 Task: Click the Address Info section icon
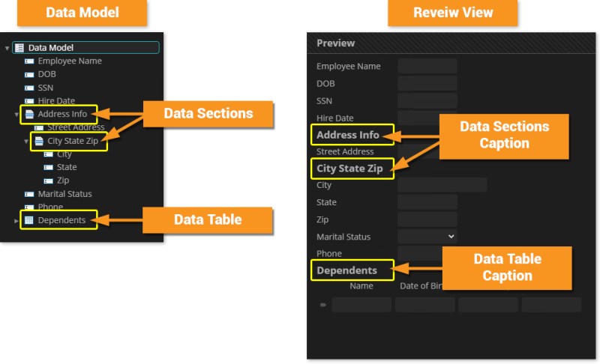[28, 115]
